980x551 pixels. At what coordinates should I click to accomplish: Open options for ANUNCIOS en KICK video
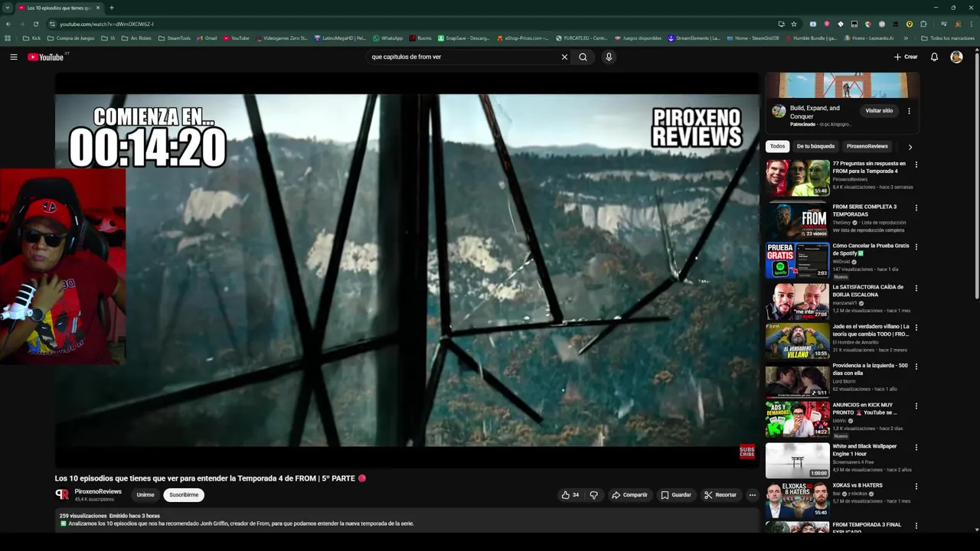916,406
